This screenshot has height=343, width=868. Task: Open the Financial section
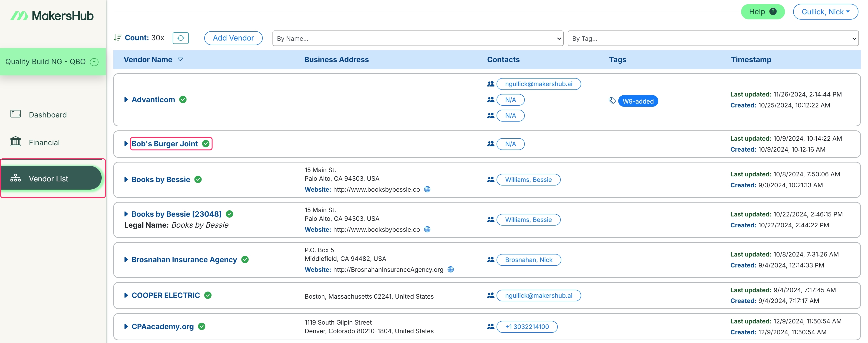44,142
